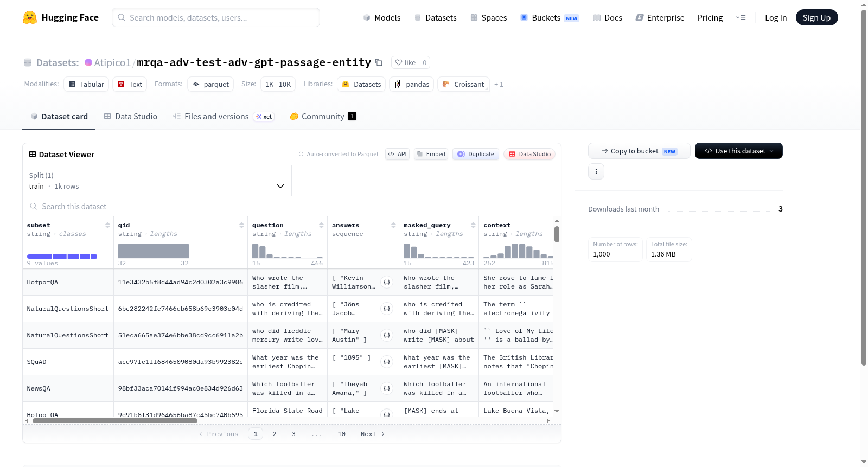Like the dataset with the heart button
Viewport: 868px width, 467px height.
pyautogui.click(x=405, y=62)
